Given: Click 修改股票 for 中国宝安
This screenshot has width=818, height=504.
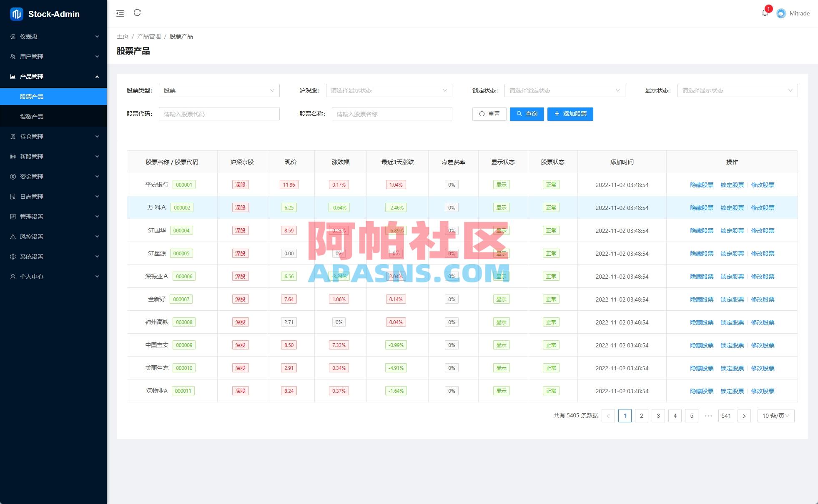Looking at the screenshot, I should tap(763, 345).
